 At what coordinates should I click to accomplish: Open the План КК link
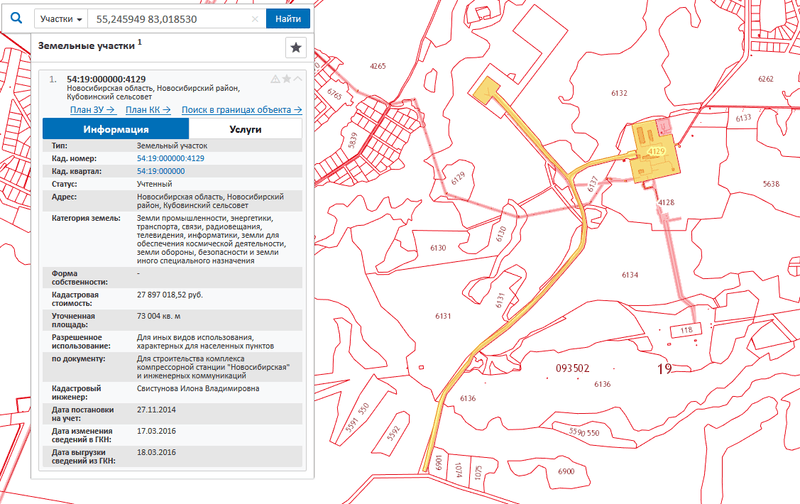click(x=148, y=110)
